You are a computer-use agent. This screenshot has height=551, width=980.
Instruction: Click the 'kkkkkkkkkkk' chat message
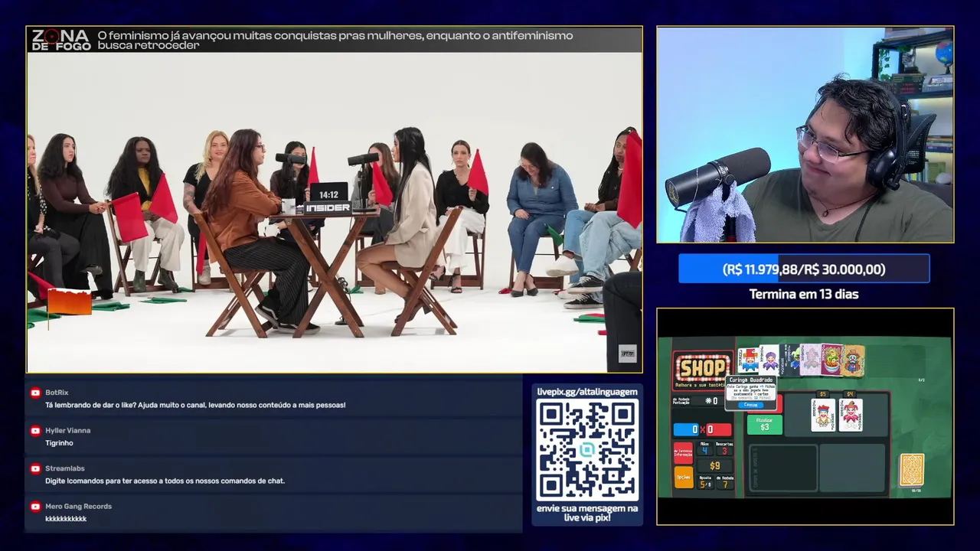coord(66,519)
